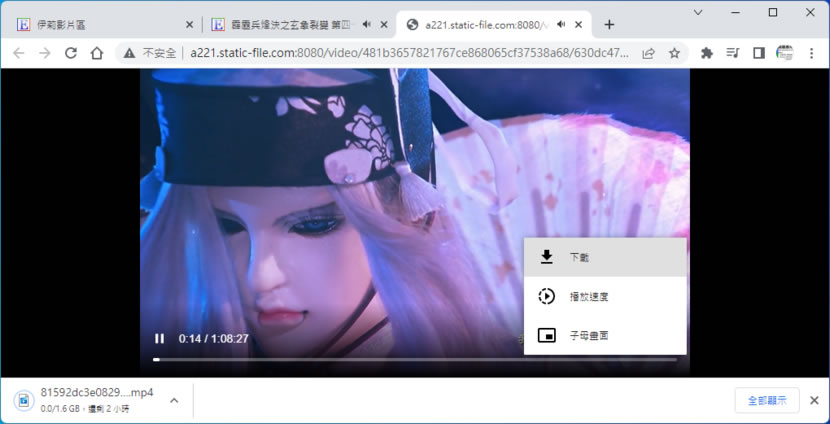Close the 伊莉影片區 tab
Screen dimensions: 830x424
pyautogui.click(x=190, y=25)
